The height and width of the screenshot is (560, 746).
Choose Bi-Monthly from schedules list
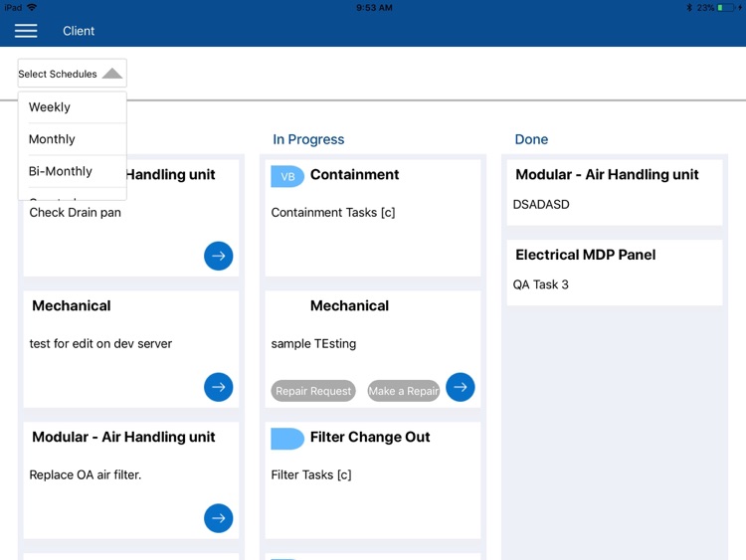[73, 171]
